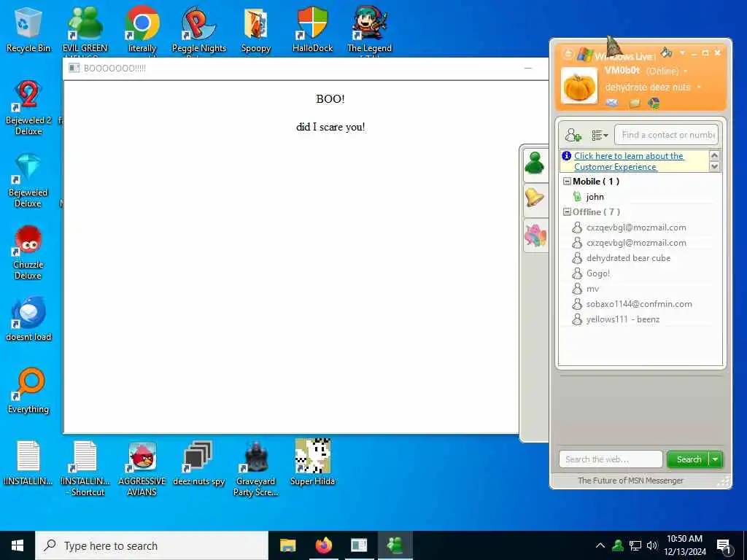Screen dimensions: 747x560
Task: Click the up arrow on the info banner
Action: (x=714, y=155)
